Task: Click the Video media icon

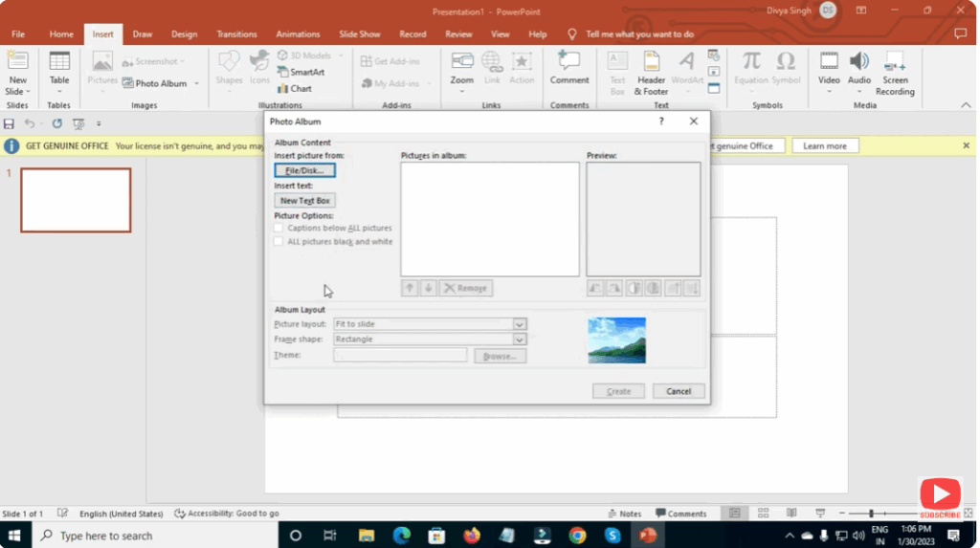Action: 829,61
